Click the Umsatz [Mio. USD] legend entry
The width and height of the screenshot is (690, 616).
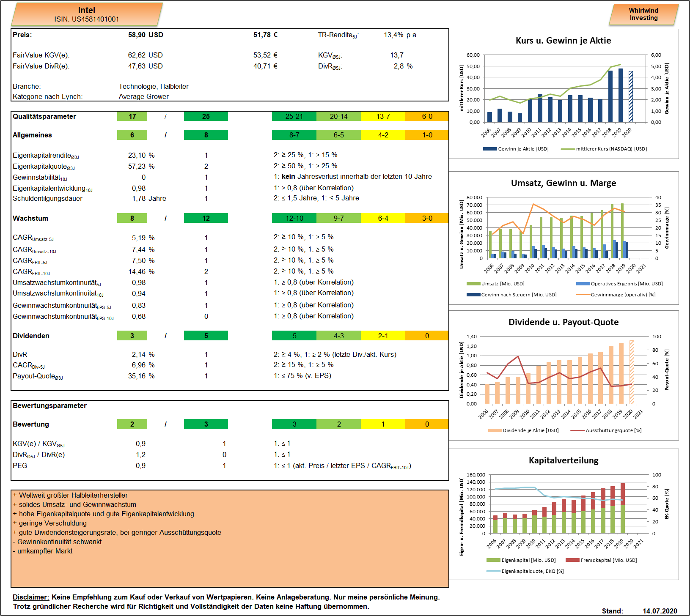point(495,284)
